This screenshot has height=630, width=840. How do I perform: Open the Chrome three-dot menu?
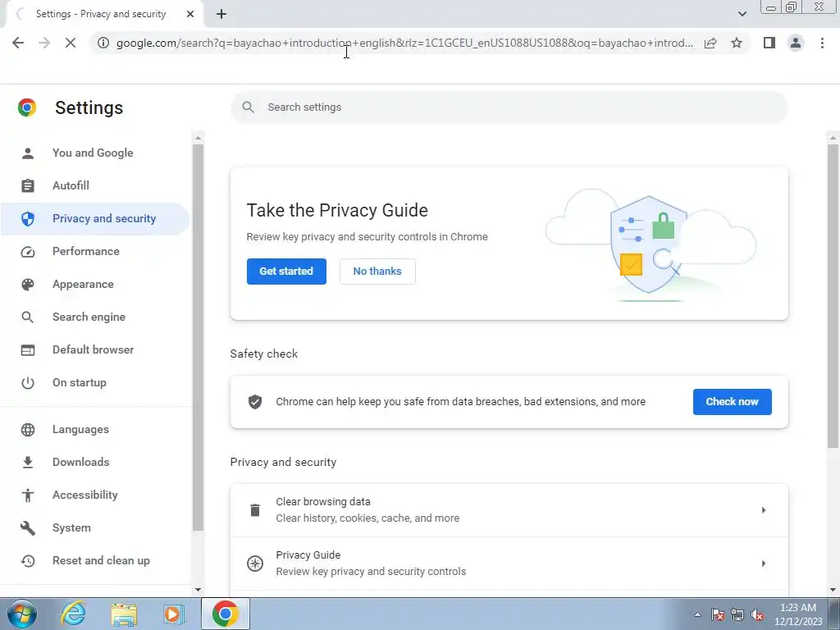pyautogui.click(x=822, y=43)
